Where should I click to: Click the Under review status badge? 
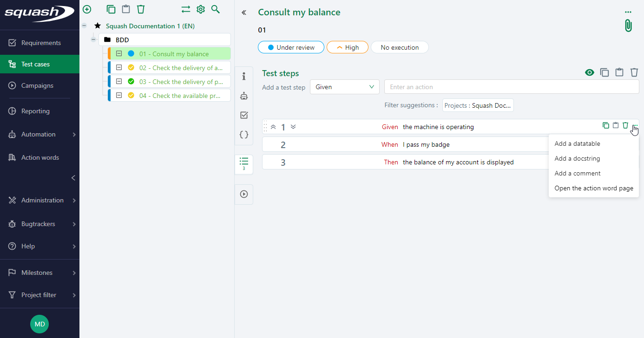[291, 47]
